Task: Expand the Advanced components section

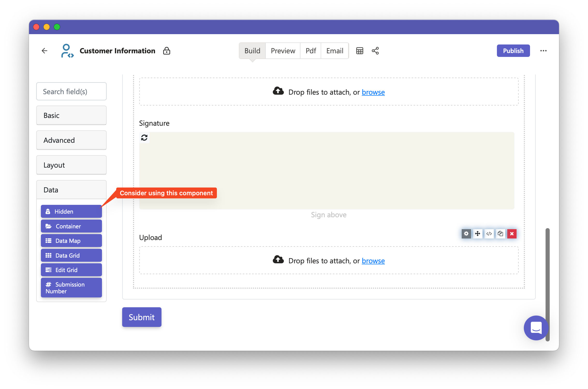Action: [x=71, y=140]
